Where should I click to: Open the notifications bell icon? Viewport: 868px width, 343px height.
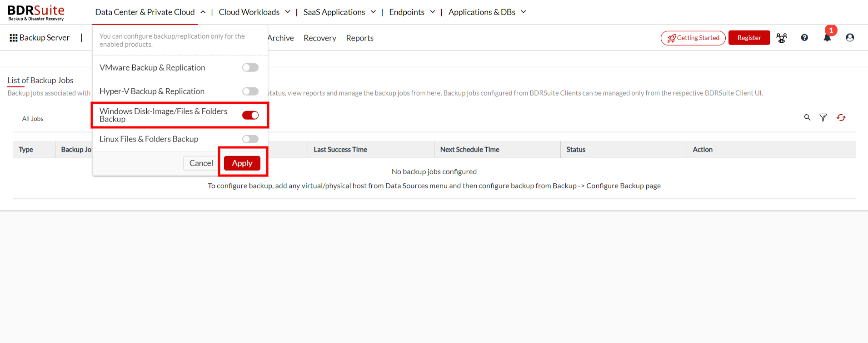(827, 38)
